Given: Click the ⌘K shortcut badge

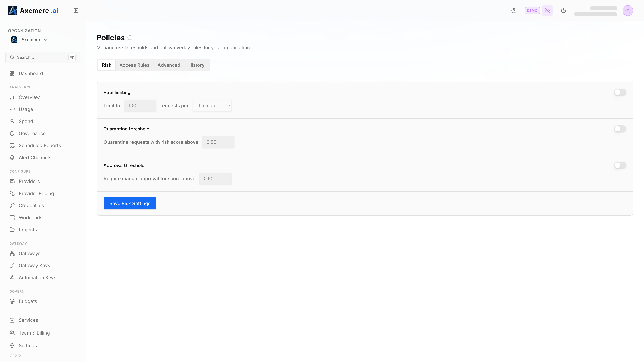Looking at the screenshot, I should coord(72,57).
